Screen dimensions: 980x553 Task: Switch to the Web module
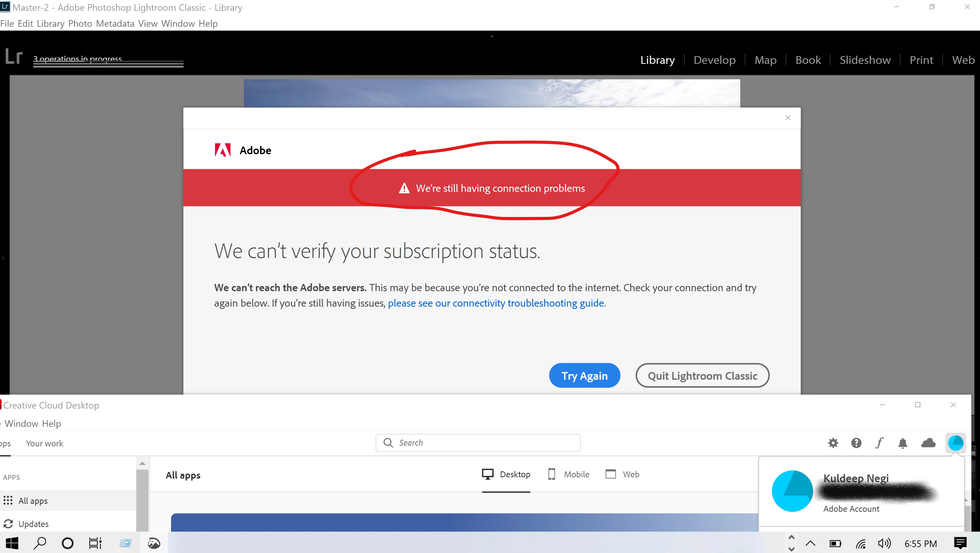tap(963, 60)
